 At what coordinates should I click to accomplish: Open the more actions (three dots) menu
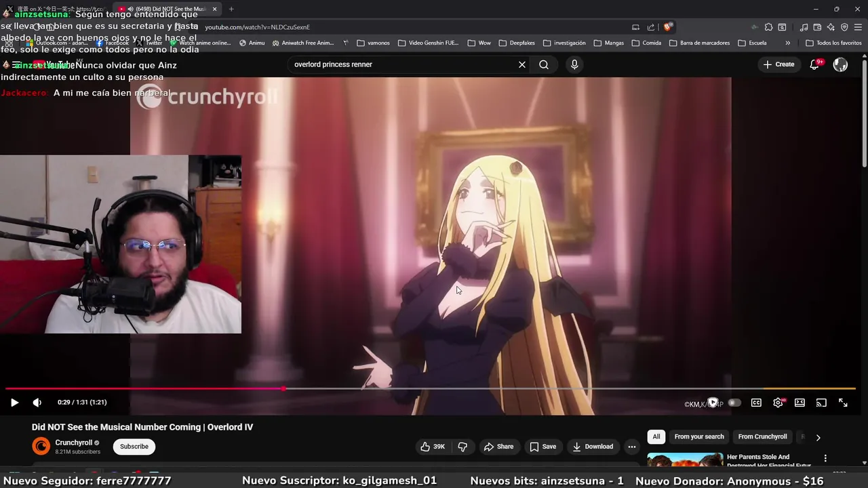click(x=632, y=447)
